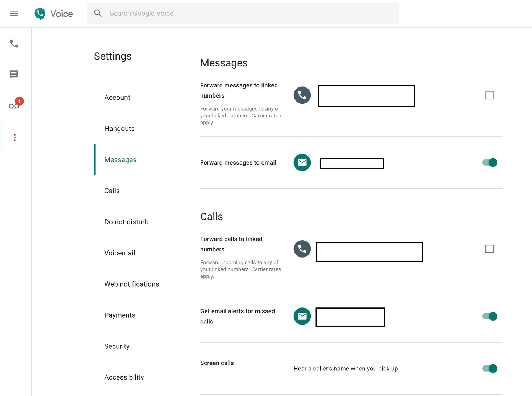This screenshot has height=396, width=532.
Task: Click the phone icon next to Forward calls
Action: [x=302, y=249]
